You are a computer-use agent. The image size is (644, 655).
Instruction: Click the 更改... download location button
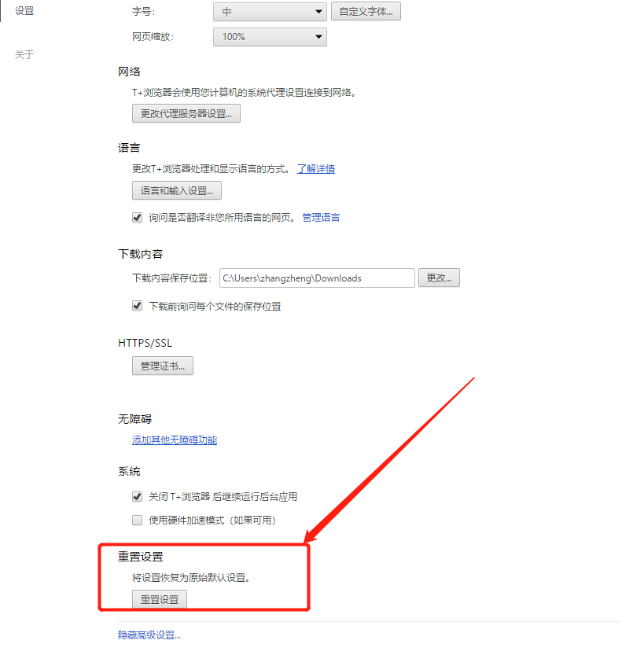(439, 278)
